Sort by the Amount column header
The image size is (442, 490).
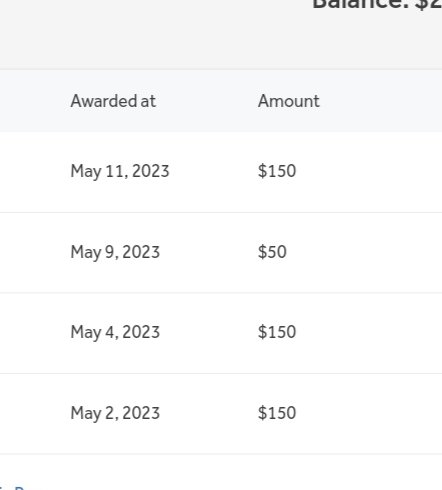click(289, 101)
